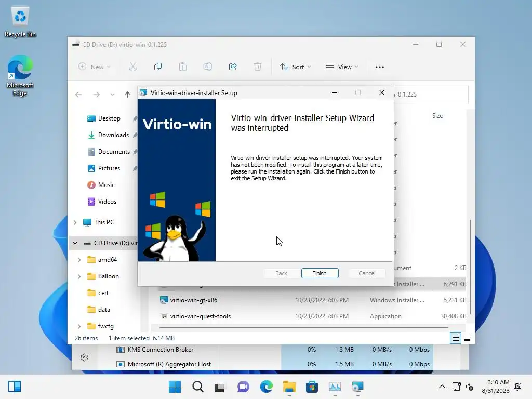This screenshot has width=532, height=399.
Task: Switch to details view layout icon
Action: (x=456, y=338)
